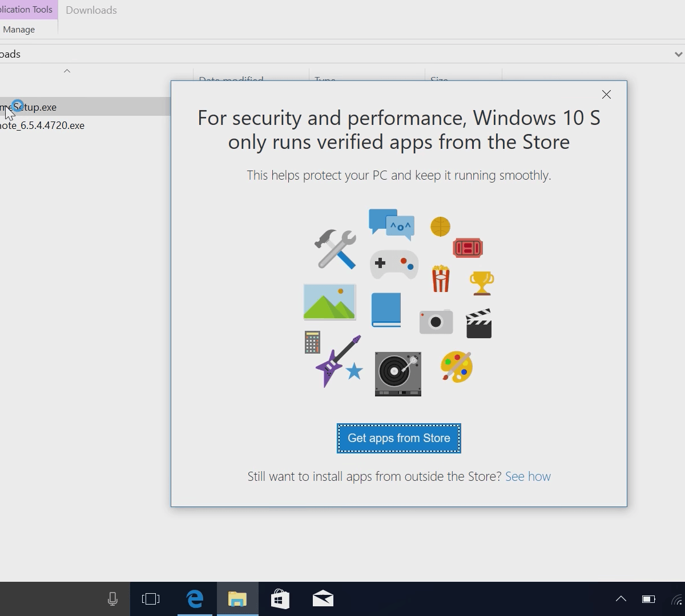Click the Get apps from Store button
Screen dimensions: 685x616
click(398, 438)
